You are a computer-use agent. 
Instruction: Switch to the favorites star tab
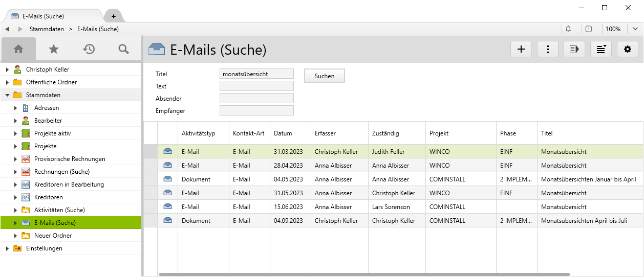pyautogui.click(x=54, y=49)
